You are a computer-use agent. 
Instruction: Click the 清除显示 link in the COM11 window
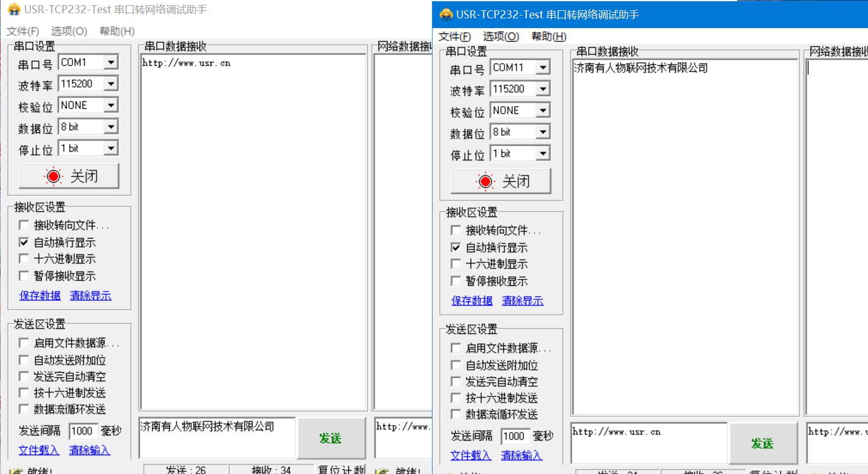point(522,300)
